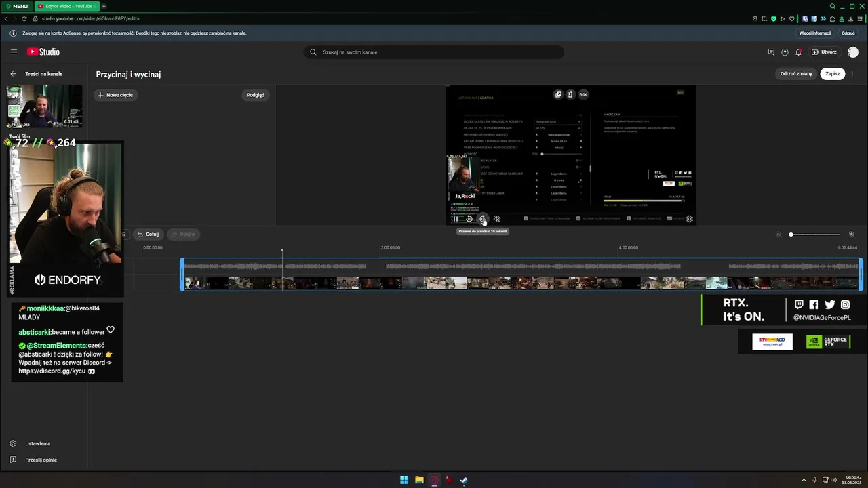The image size is (868, 488).
Task: Open the browser MENU button
Action: click(x=17, y=6)
